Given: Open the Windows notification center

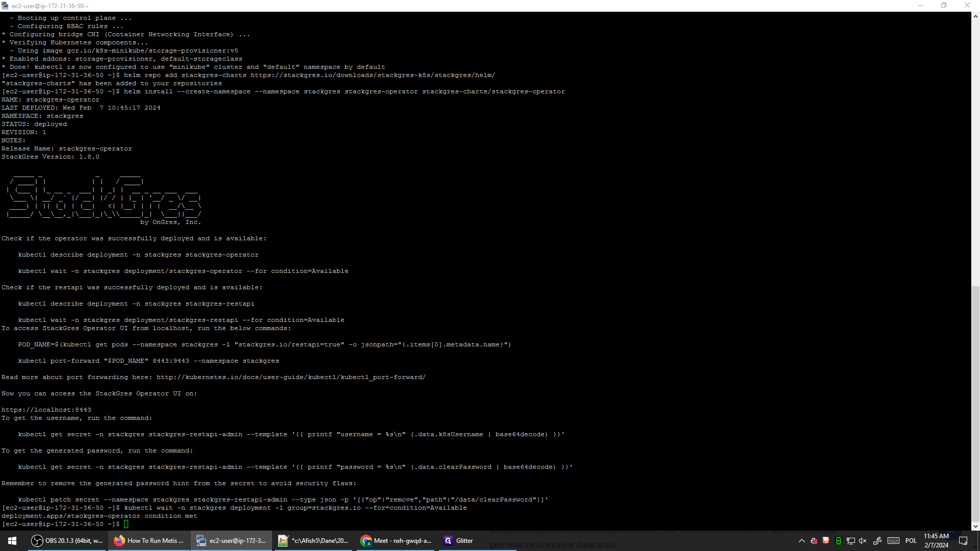Looking at the screenshot, I should (x=964, y=541).
